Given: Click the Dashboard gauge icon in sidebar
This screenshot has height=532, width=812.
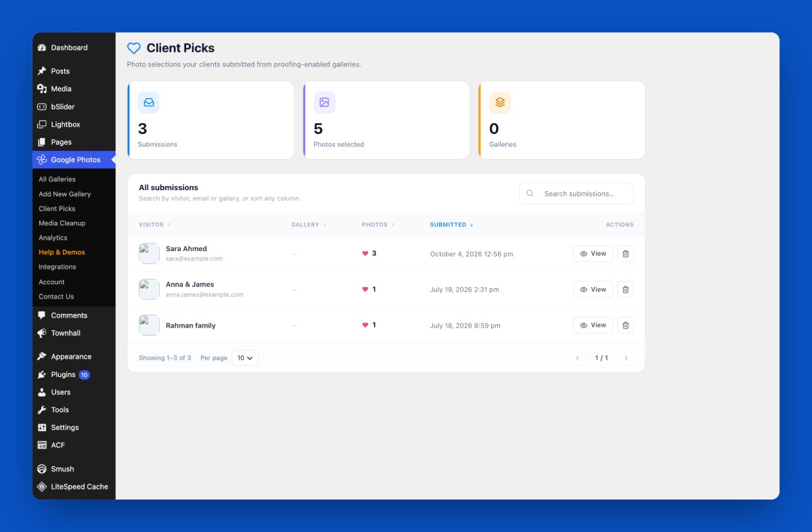Looking at the screenshot, I should coord(42,48).
